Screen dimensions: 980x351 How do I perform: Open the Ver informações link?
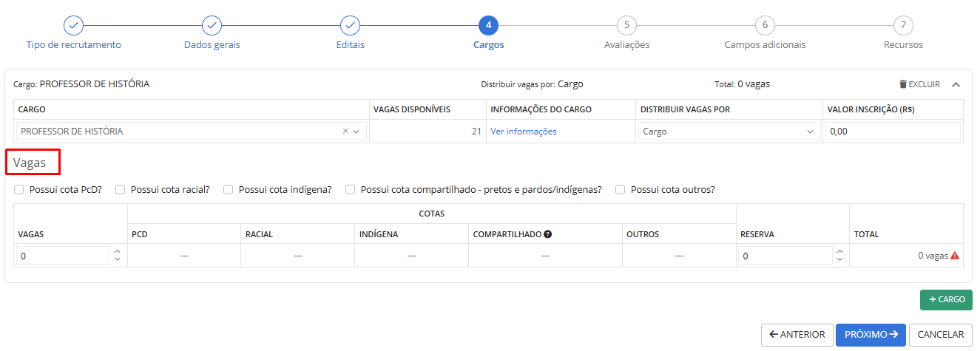click(x=523, y=132)
